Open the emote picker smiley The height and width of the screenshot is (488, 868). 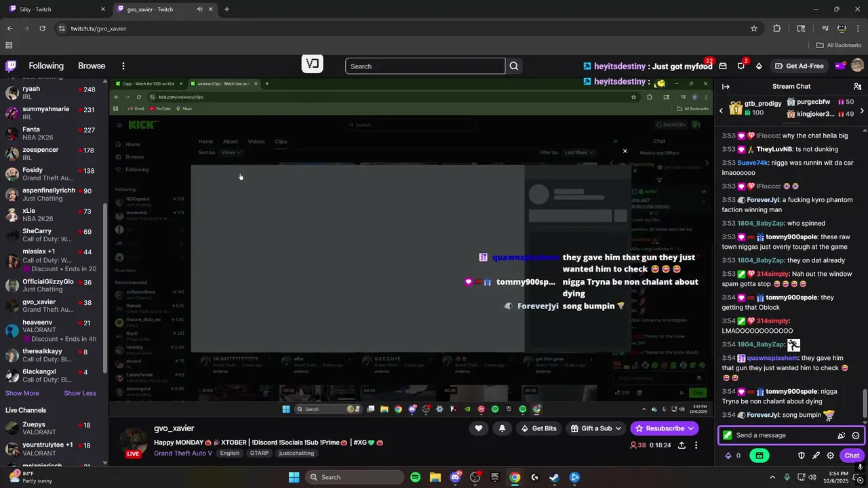[x=856, y=435]
